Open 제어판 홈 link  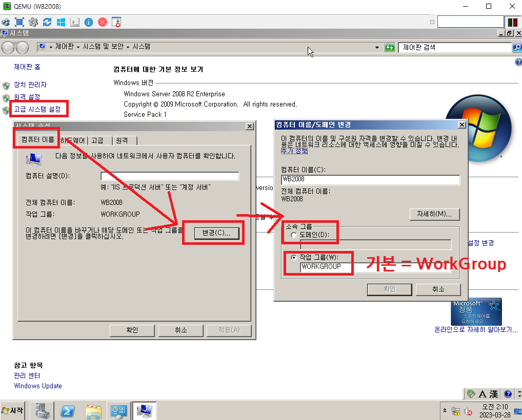click(27, 67)
